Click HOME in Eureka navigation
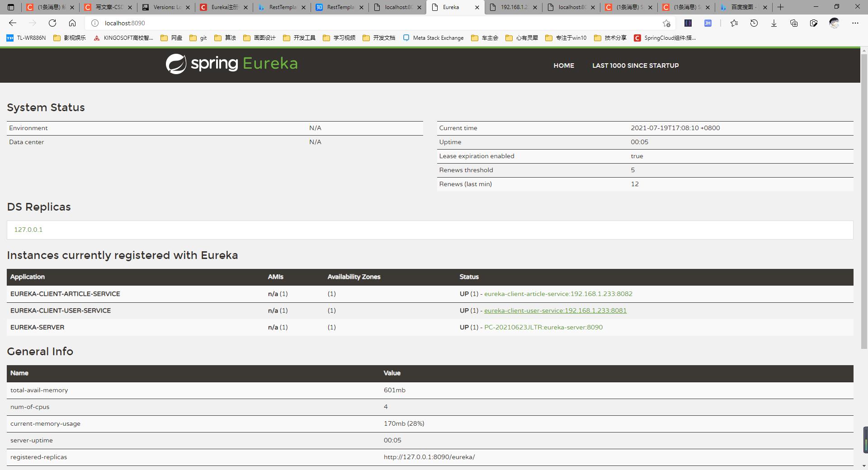Image resolution: width=868 pixels, height=470 pixels. (x=564, y=66)
